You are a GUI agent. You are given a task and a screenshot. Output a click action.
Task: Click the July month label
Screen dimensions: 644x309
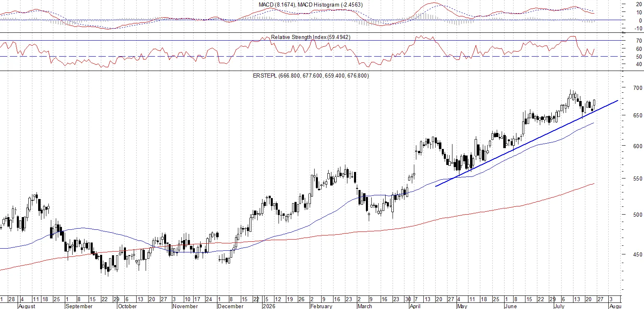(559, 306)
